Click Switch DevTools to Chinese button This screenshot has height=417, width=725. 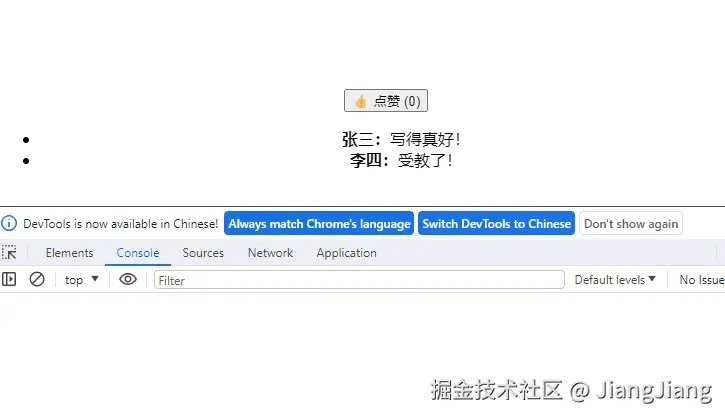[497, 223]
